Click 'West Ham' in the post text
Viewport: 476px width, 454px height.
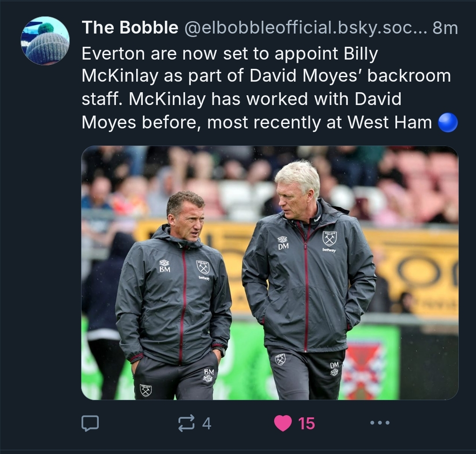(390, 122)
